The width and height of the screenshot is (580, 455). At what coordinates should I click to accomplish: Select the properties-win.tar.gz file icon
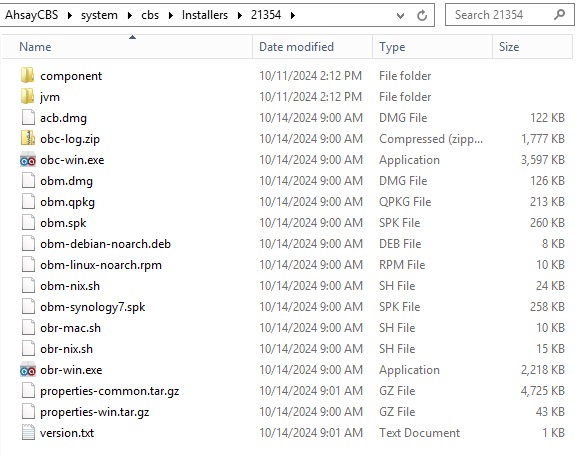click(28, 412)
